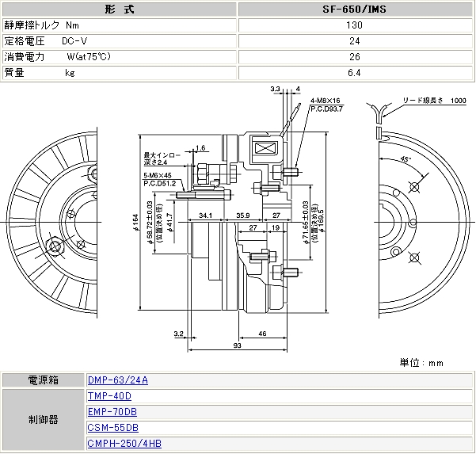The width and height of the screenshot is (476, 454).
Task: Click the SF-650/IMS model header cell
Action: coord(354,10)
